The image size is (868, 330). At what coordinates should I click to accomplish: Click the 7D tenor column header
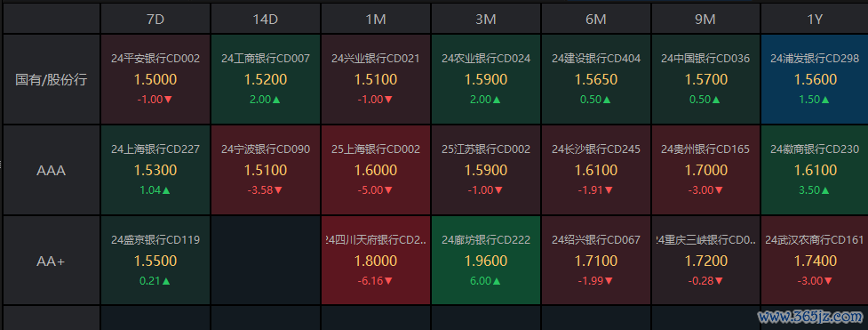(x=155, y=19)
